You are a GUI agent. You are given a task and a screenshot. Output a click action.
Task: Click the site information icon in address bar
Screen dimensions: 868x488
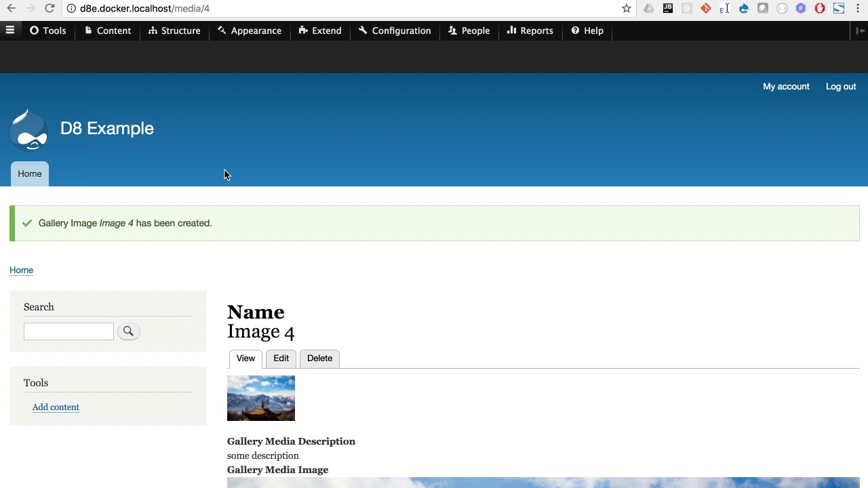pyautogui.click(x=71, y=8)
